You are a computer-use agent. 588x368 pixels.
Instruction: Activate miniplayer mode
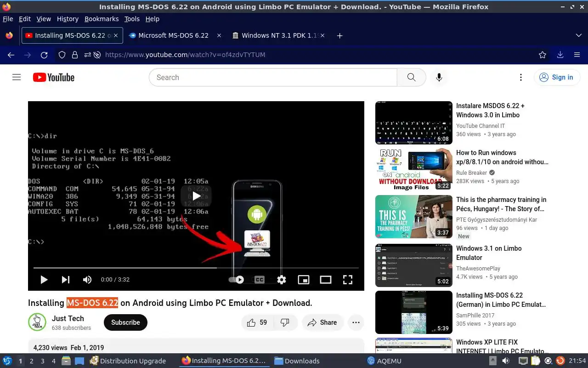pyautogui.click(x=304, y=280)
